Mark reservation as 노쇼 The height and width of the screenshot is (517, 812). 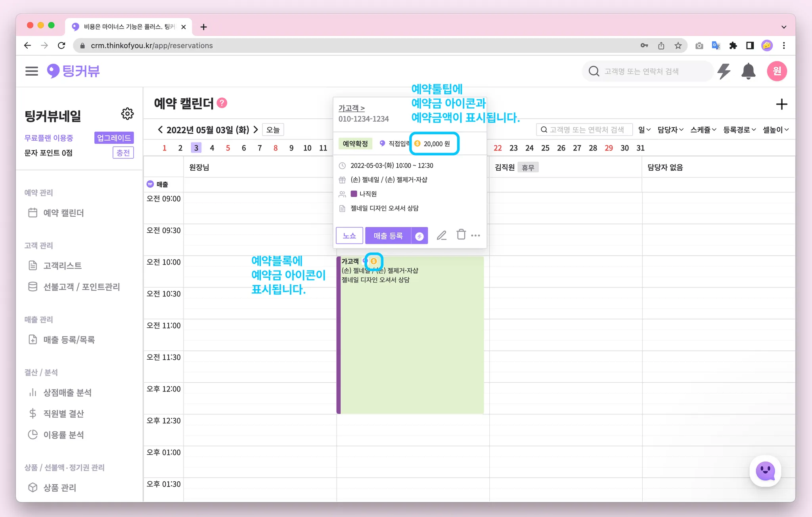coord(349,236)
